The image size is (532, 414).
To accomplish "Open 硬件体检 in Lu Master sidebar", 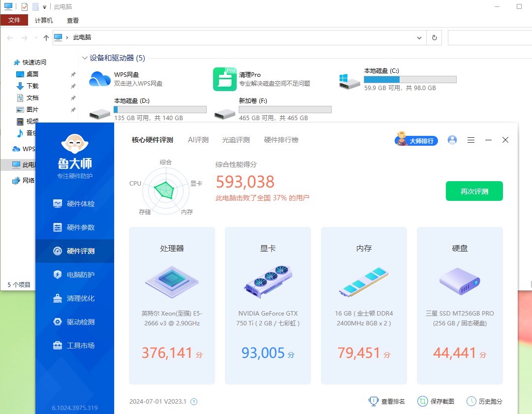I will tap(74, 204).
